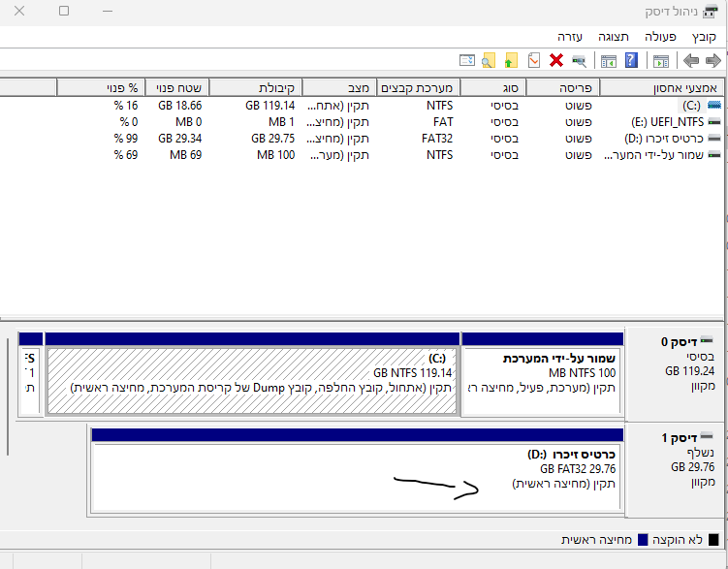This screenshot has width=728, height=569.
Task: Open view settings list icon in toolbar
Action: point(467,61)
